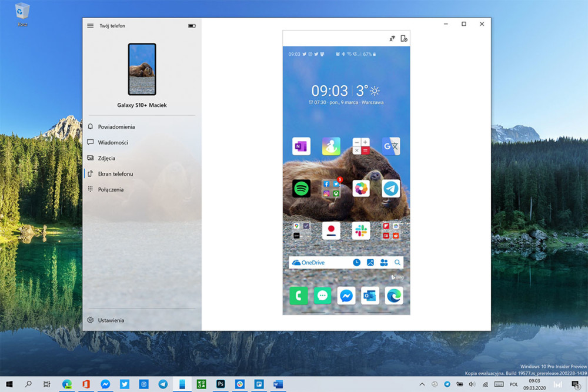Open Trello from the taskbar
Image resolution: width=588 pixels, height=392 pixels.
pyautogui.click(x=259, y=384)
